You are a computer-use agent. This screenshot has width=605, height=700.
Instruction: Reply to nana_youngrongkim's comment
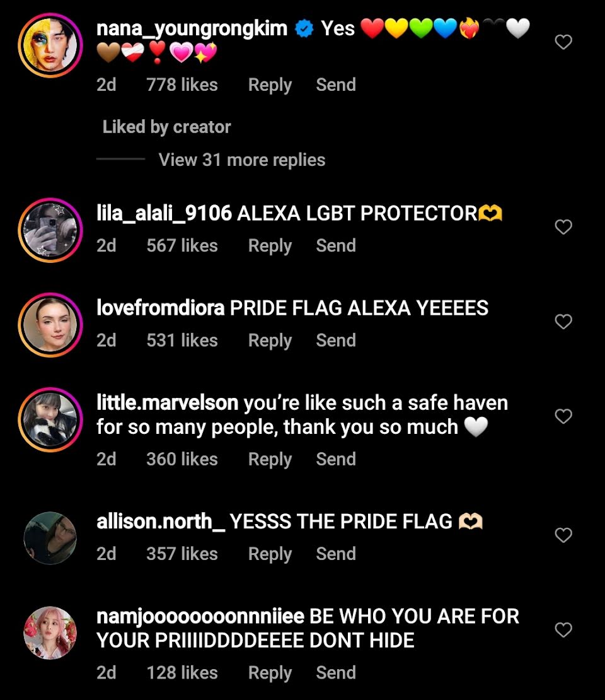pos(270,85)
